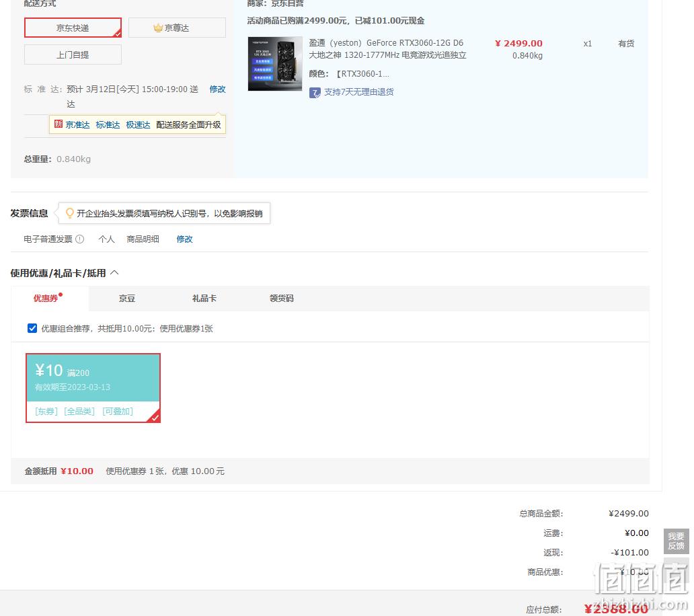Switch to the 礼品卡 tab
Screen dimensions: 694x616
pos(204,299)
